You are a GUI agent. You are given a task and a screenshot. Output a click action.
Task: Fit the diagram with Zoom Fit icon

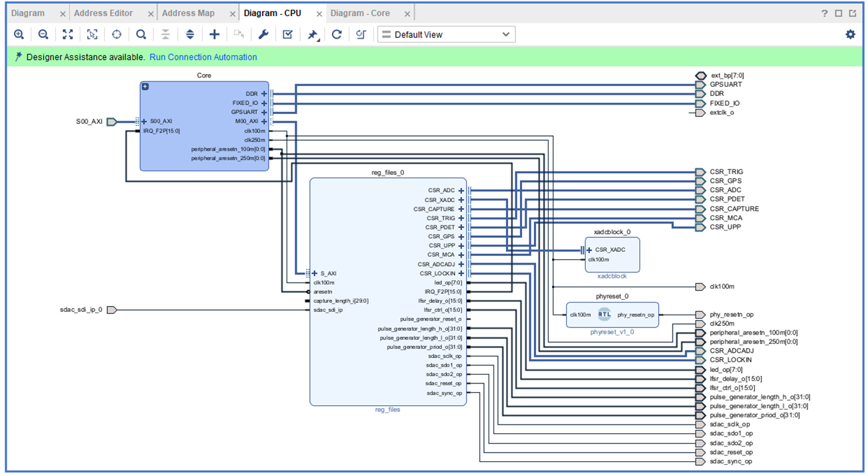pyautogui.click(x=67, y=35)
